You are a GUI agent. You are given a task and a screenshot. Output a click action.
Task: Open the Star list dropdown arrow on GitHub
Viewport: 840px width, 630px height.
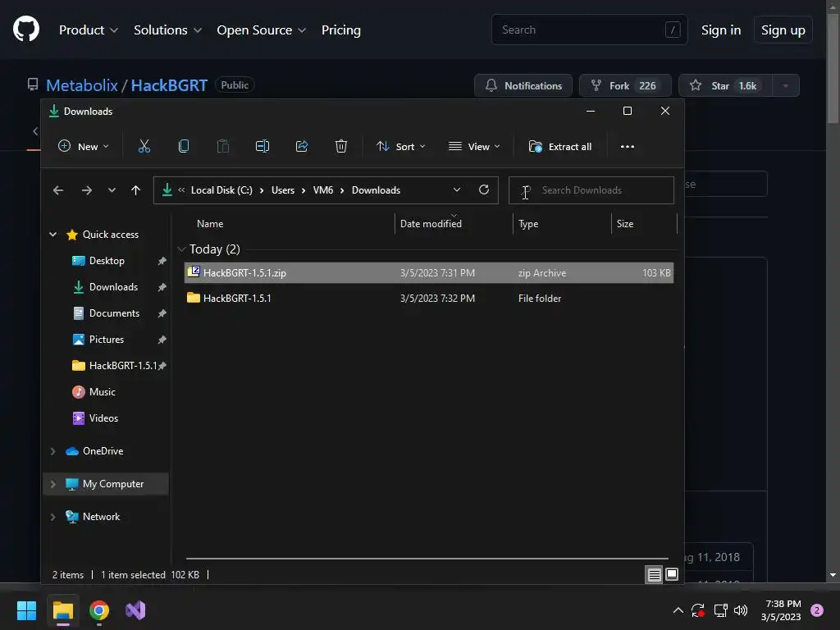click(x=785, y=85)
